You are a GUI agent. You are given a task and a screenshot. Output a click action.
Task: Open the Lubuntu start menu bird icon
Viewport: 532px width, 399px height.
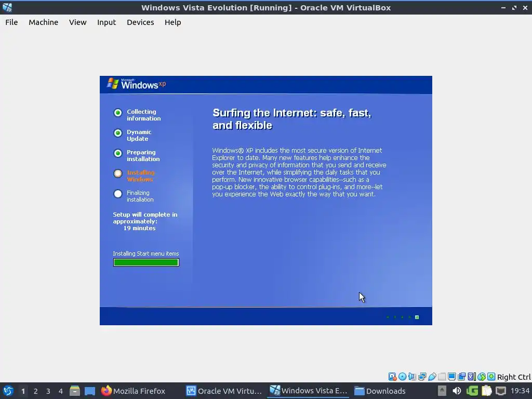pyautogui.click(x=8, y=391)
